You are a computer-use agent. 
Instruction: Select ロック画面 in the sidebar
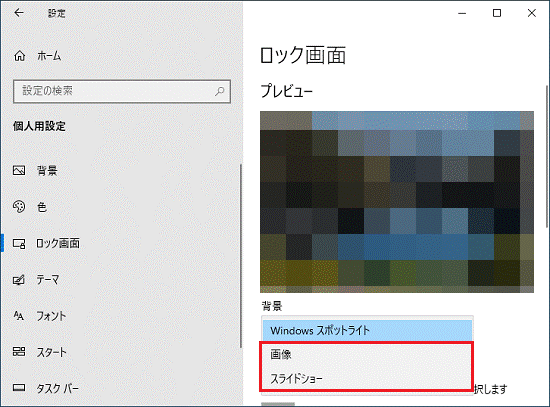tap(58, 243)
